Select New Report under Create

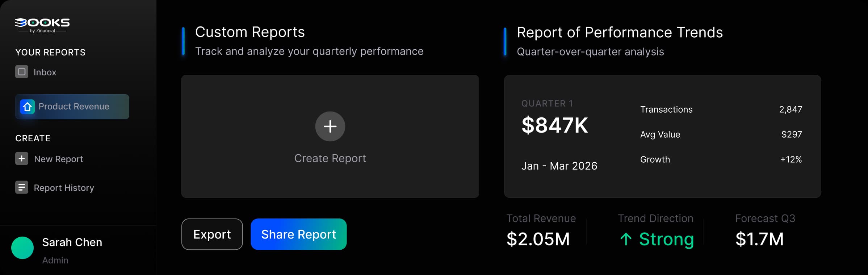tap(49, 159)
